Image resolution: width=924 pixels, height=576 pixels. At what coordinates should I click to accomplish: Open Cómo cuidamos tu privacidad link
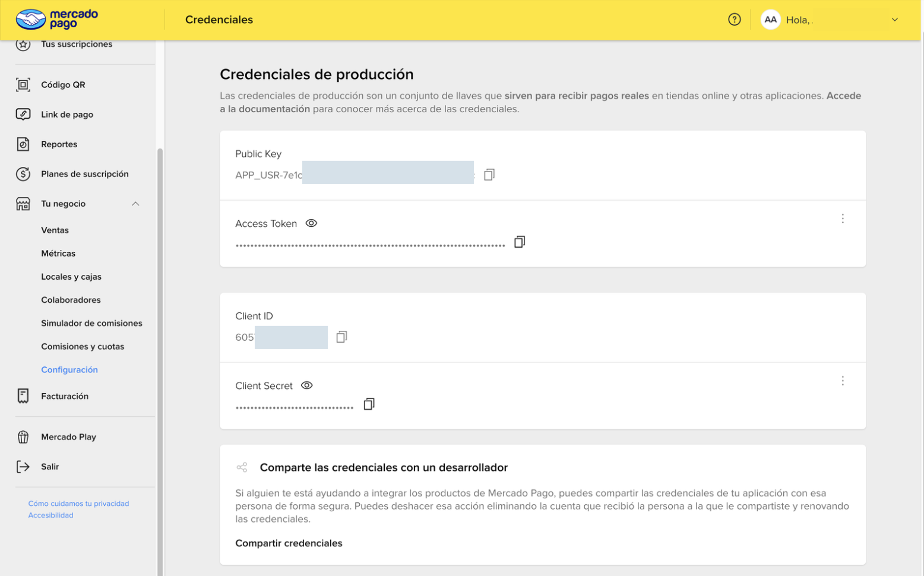(78, 504)
